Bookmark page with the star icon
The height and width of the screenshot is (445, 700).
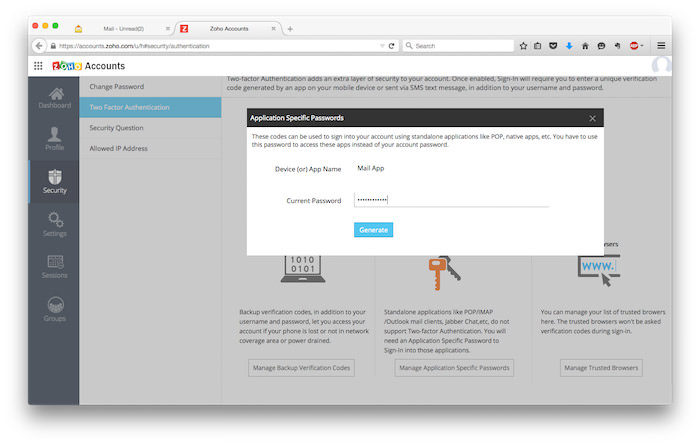coord(523,46)
